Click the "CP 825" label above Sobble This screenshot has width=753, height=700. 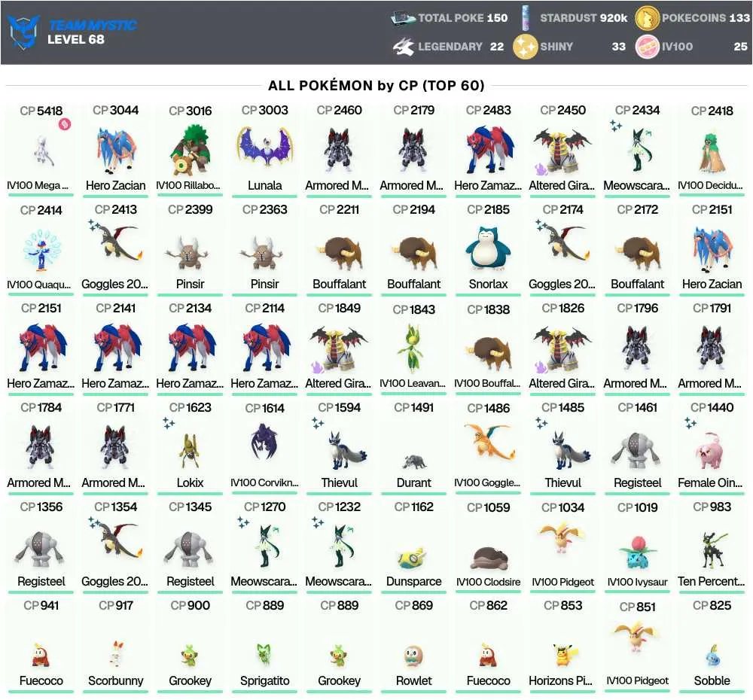tap(712, 605)
